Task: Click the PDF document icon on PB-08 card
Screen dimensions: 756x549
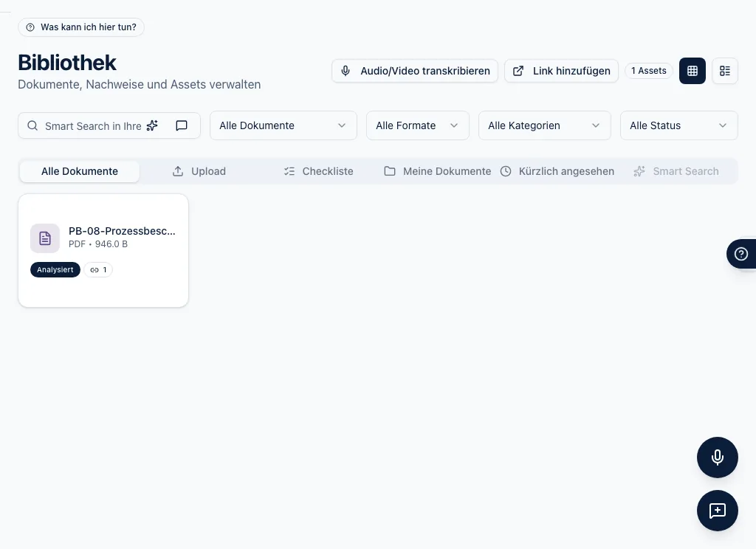Action: click(x=45, y=238)
